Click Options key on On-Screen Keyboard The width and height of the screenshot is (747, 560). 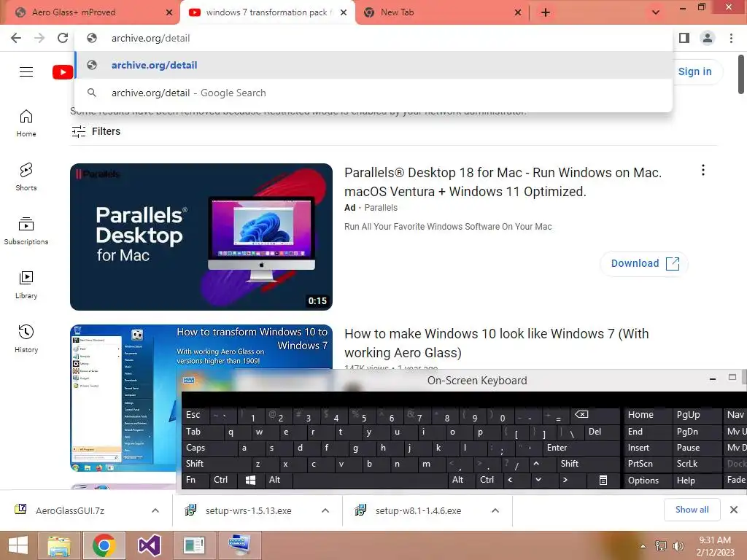click(648, 481)
